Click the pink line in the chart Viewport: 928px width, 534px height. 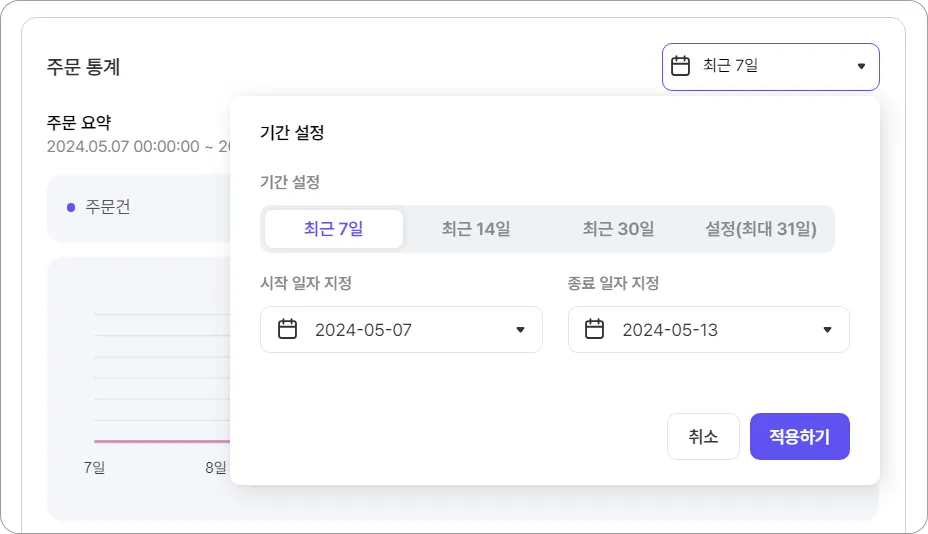(x=160, y=441)
